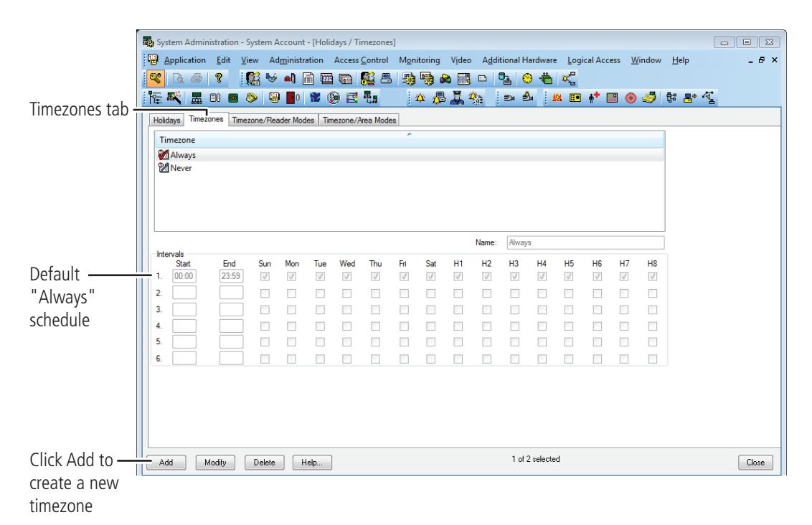Screen dimensions: 812x525
Task: Click the orange key login icon
Action: (156, 78)
